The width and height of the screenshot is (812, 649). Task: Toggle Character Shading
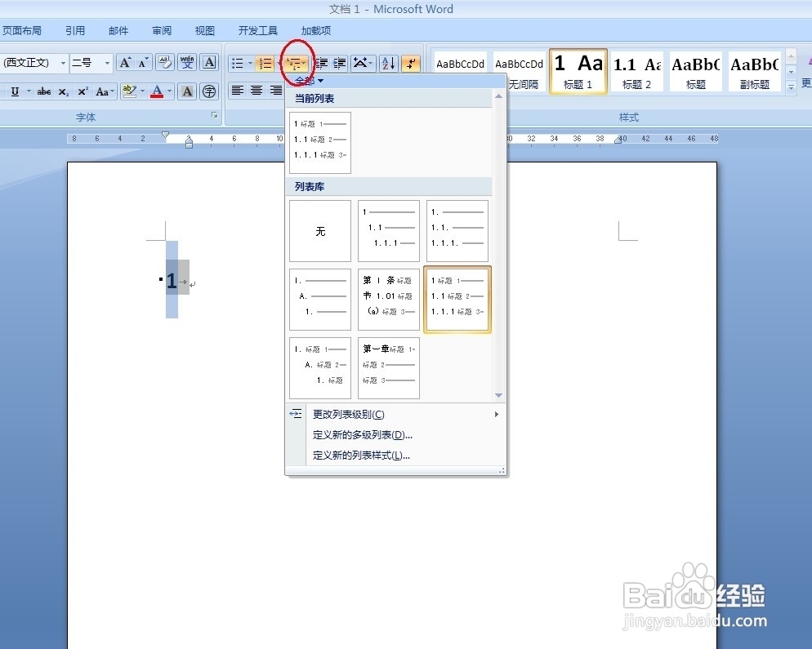pyautogui.click(x=187, y=91)
